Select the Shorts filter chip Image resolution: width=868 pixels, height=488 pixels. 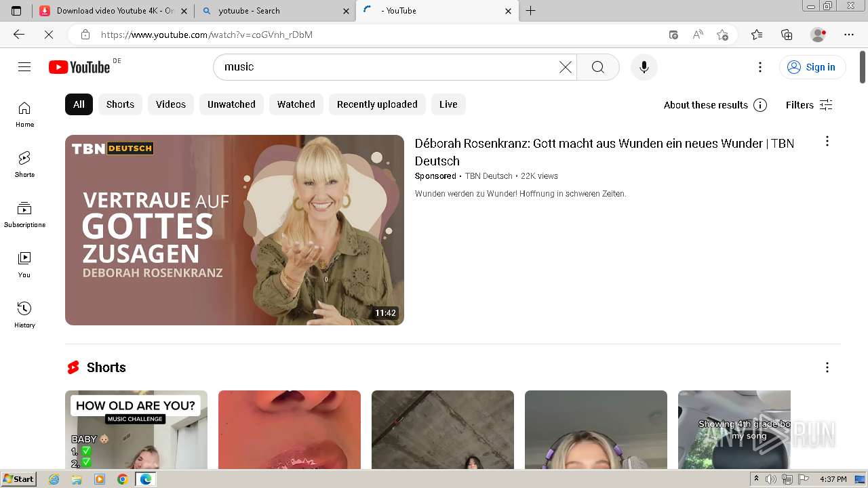(x=120, y=104)
